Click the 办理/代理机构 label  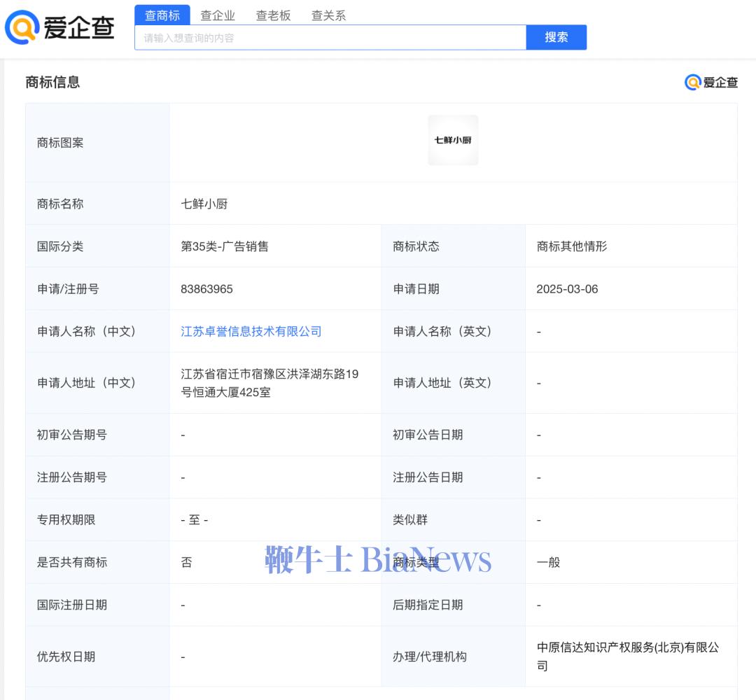(x=430, y=657)
